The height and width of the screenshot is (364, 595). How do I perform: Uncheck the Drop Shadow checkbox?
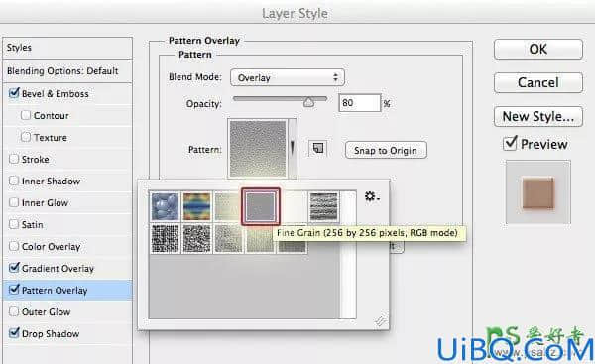coord(14,333)
